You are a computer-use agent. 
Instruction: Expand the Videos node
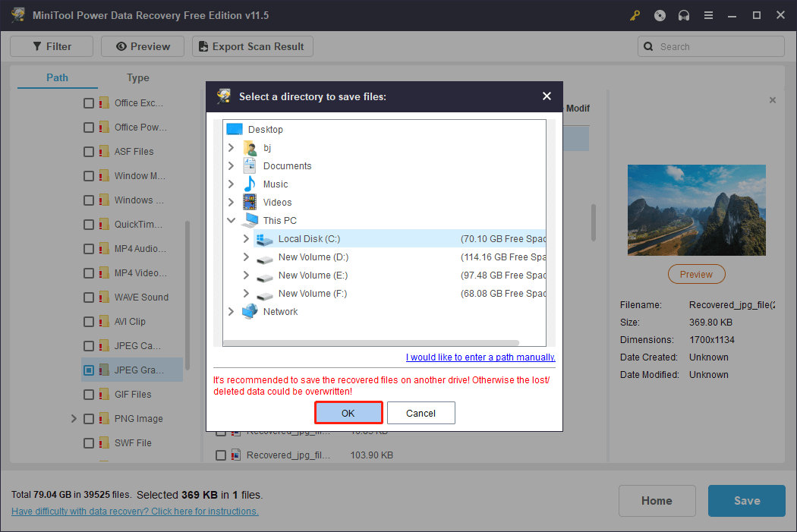pos(232,202)
